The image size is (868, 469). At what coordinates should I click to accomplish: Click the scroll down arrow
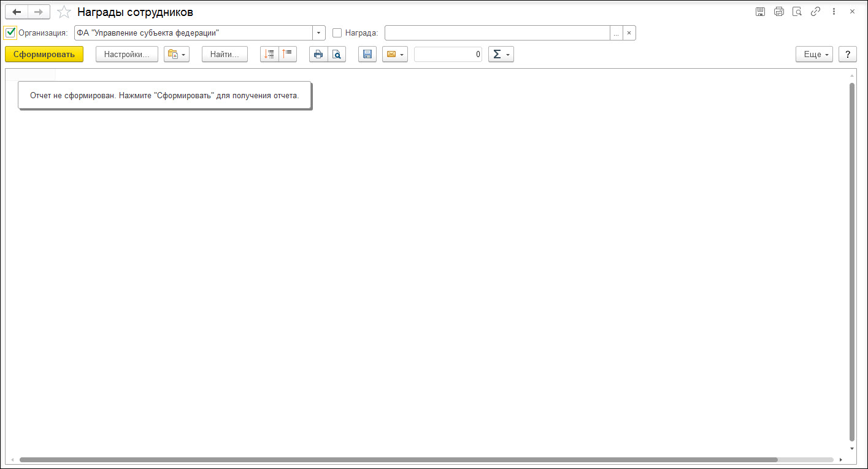tap(852, 448)
